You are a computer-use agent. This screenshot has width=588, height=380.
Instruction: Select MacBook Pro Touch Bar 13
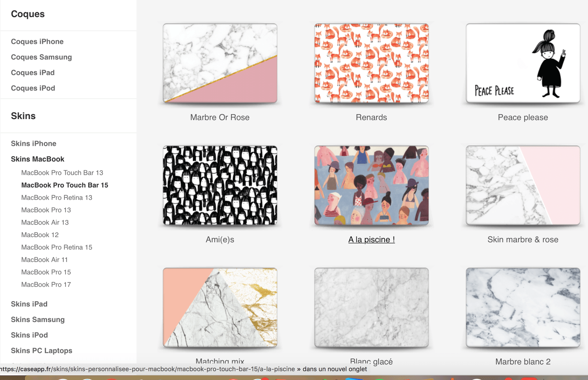62,173
